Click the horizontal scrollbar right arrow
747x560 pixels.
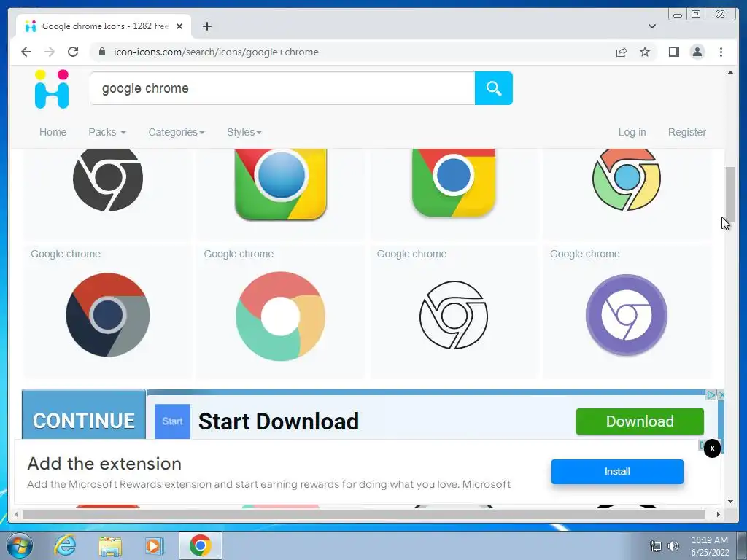pos(718,514)
